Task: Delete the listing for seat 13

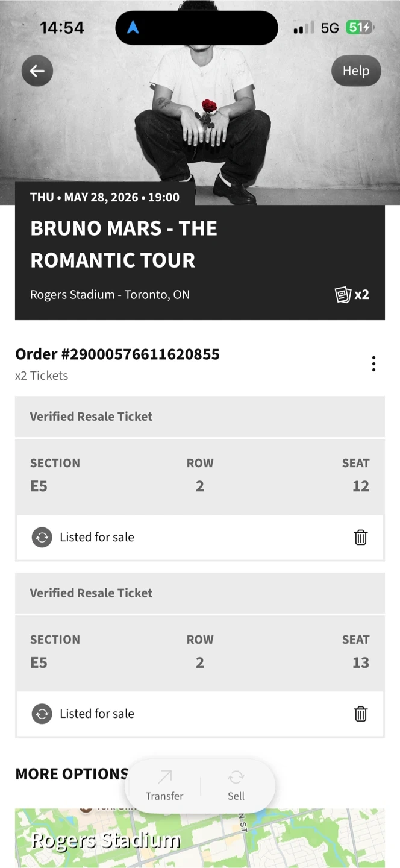Action: 360,714
